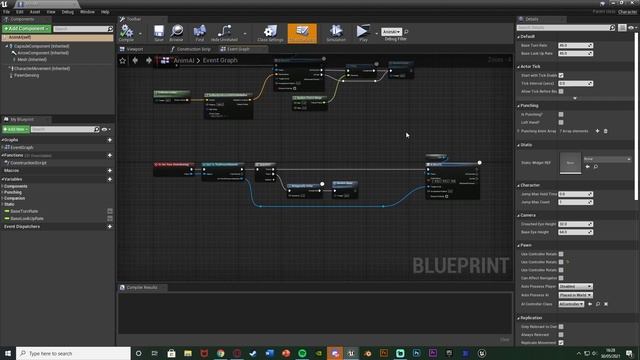
Task: Open Auto Possess AI dropdown
Action: coord(576,295)
